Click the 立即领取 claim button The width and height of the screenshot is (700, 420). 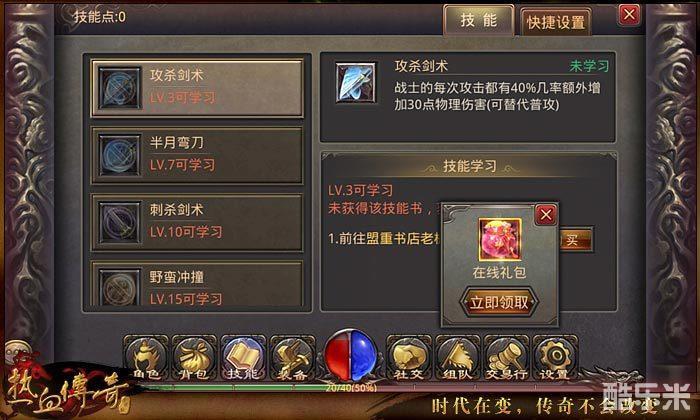tap(499, 303)
